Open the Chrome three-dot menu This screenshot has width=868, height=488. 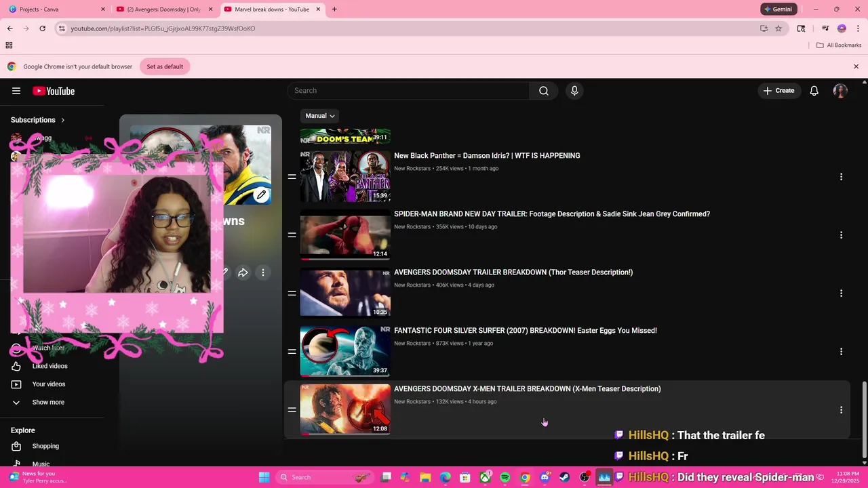(858, 28)
